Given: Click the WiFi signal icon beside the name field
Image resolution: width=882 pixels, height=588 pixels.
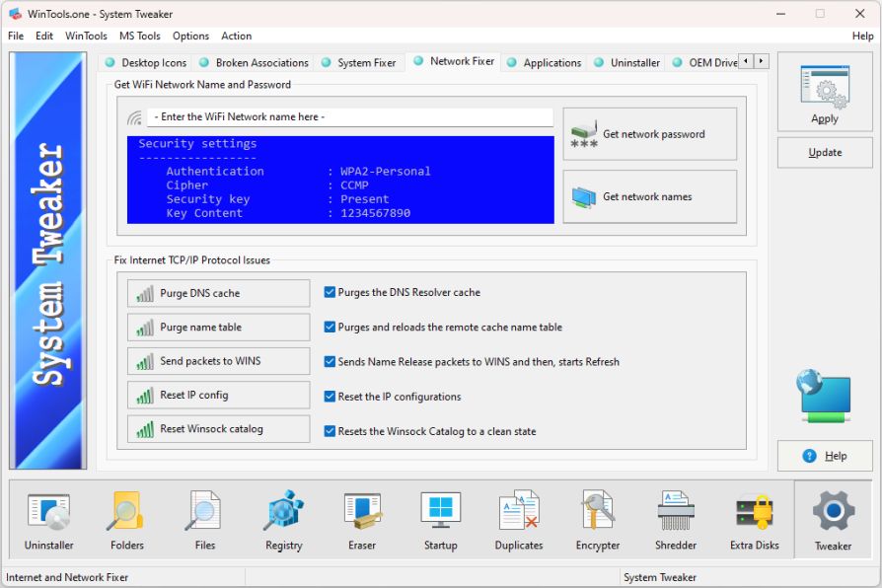Looking at the screenshot, I should click(x=134, y=117).
